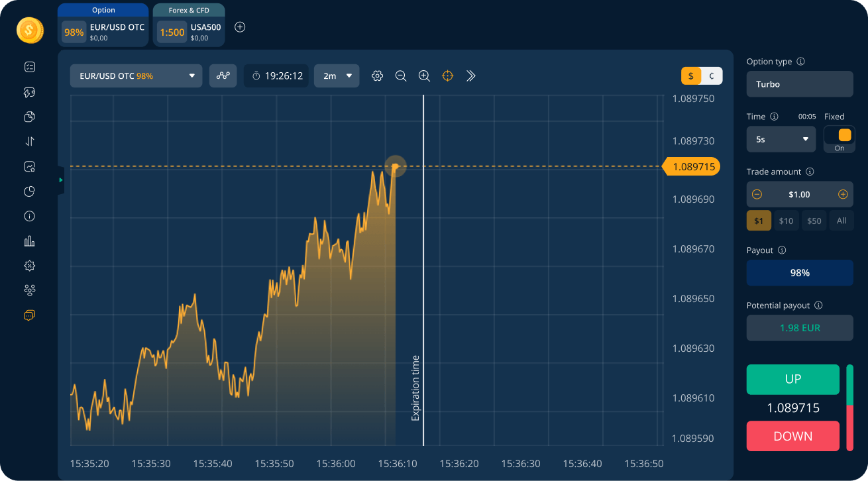Zoom out the chart

coord(401,76)
